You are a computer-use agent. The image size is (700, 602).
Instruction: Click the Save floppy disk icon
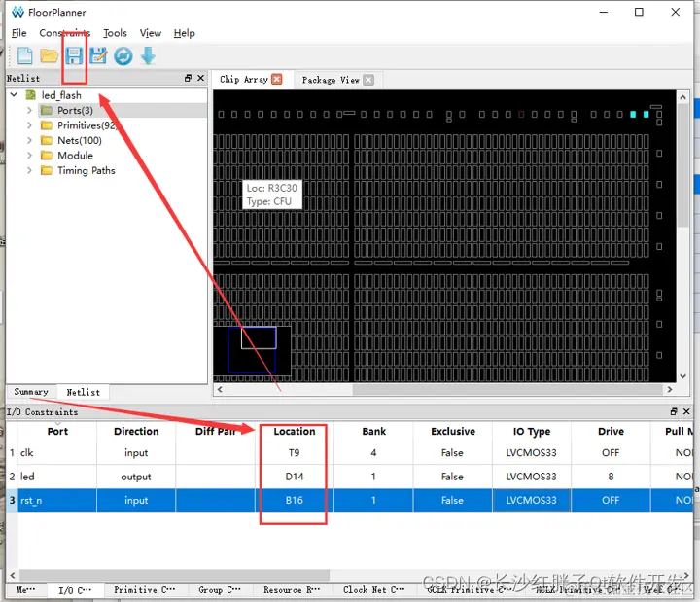(74, 56)
